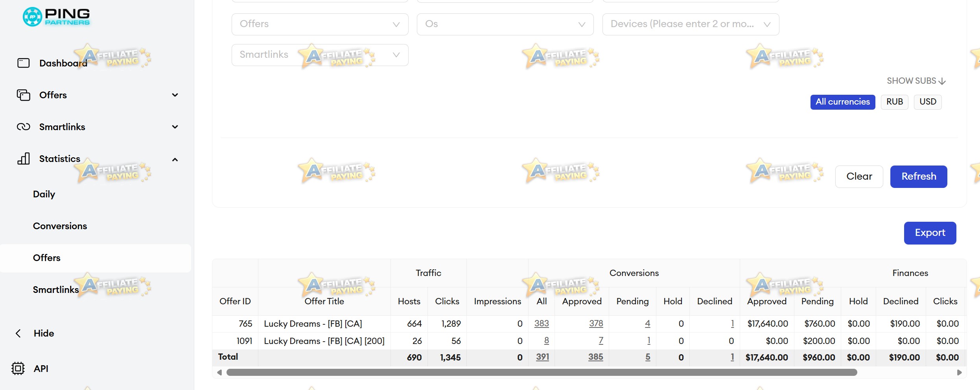Screen dimensions: 980x390
Task: Open total conversions 391 link
Action: click(x=542, y=357)
